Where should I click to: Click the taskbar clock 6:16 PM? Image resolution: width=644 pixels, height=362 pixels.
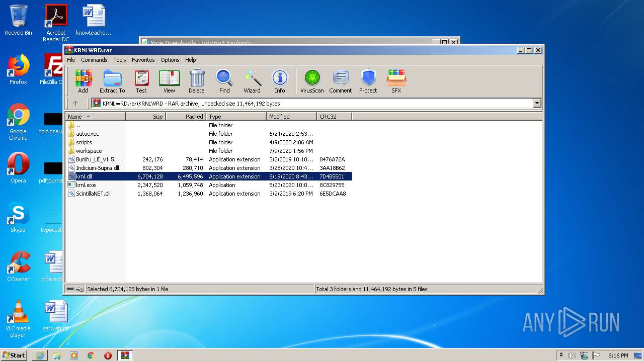pos(618,355)
